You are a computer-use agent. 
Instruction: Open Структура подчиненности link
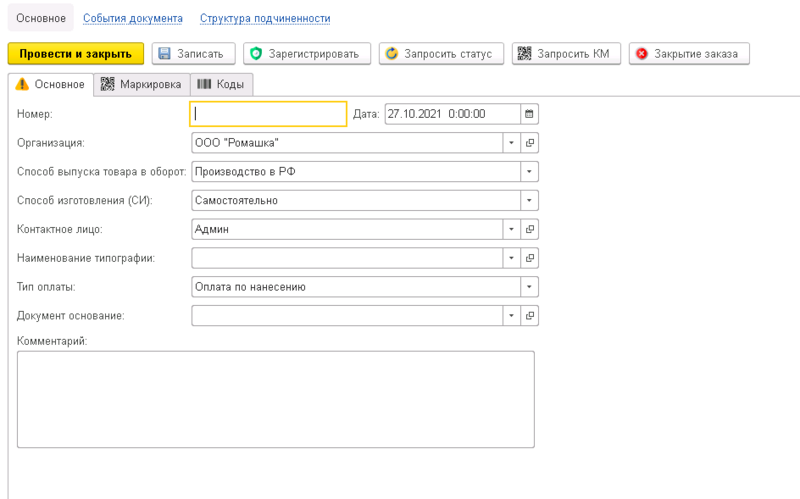(265, 18)
